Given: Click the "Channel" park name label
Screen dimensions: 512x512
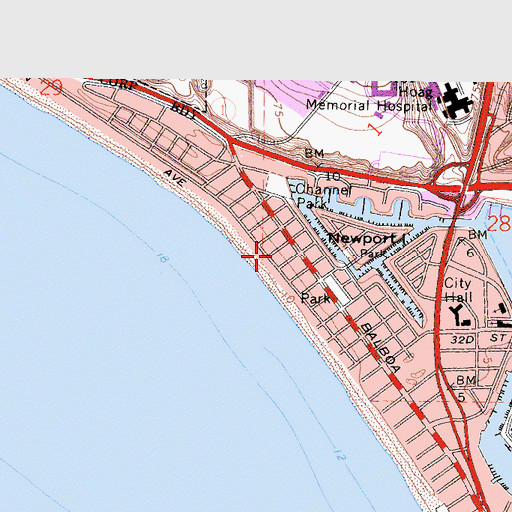Looking at the screenshot, I should 323,190.
